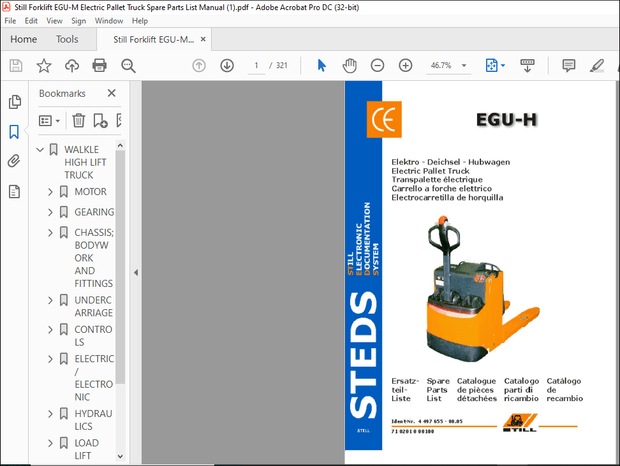Jump to the MOTOR bookmark

coord(91,192)
